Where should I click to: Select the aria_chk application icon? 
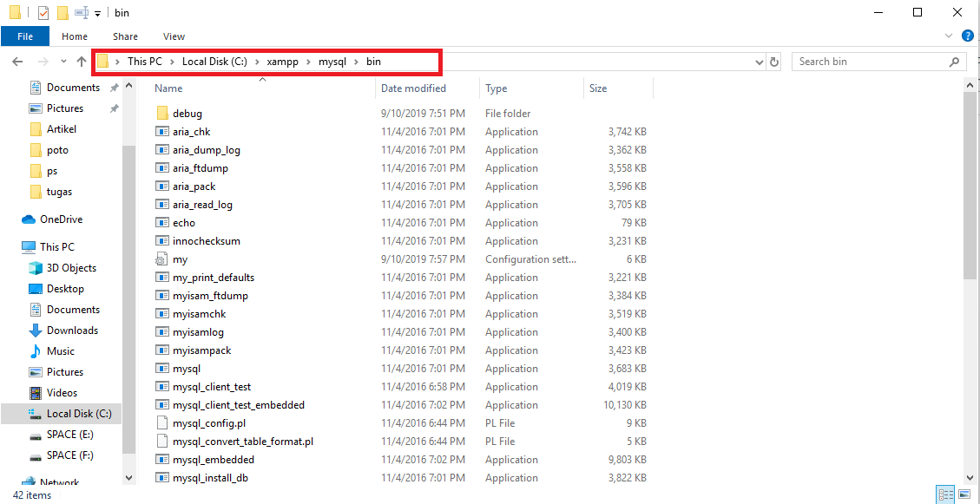click(x=162, y=132)
